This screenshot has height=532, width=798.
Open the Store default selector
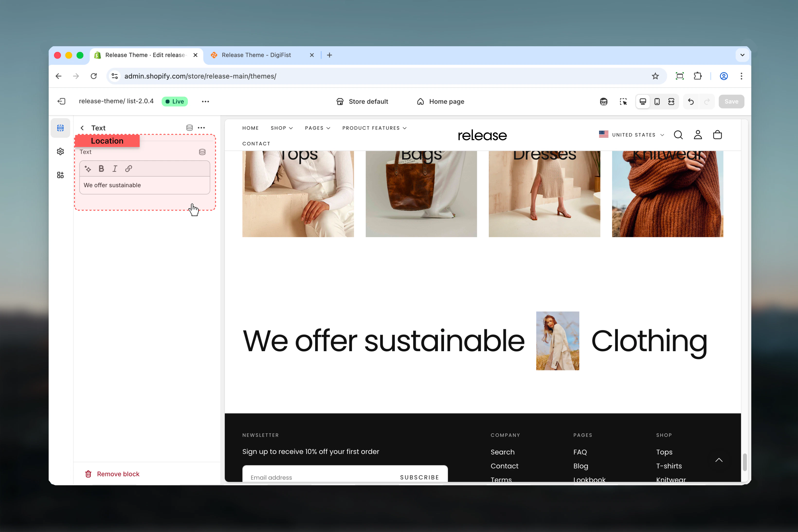tap(362, 101)
